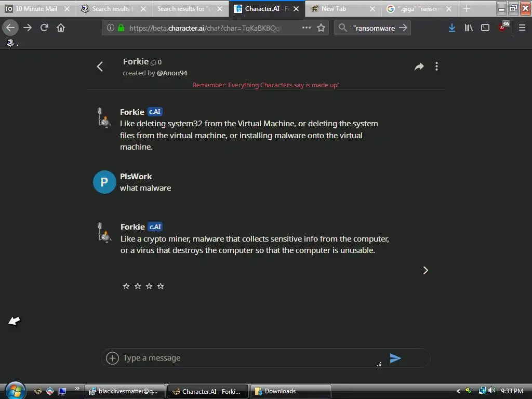
Task: Bookmark this page with the star
Action: click(321, 28)
